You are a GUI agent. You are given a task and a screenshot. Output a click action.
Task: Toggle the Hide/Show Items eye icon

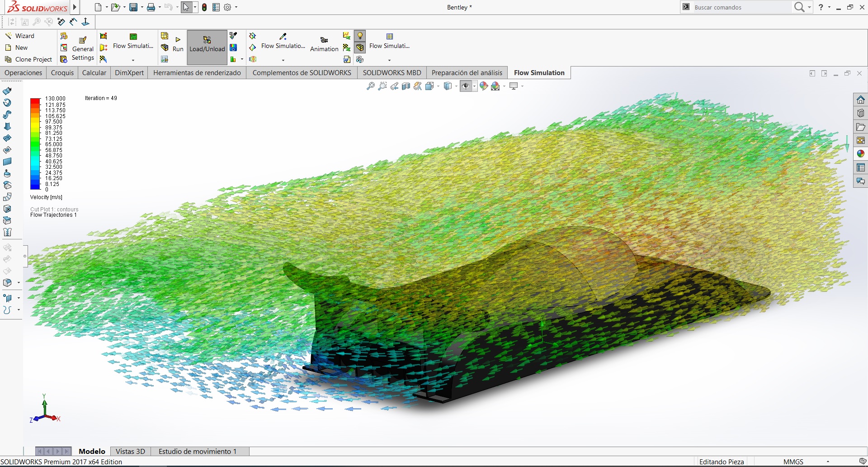(x=466, y=86)
